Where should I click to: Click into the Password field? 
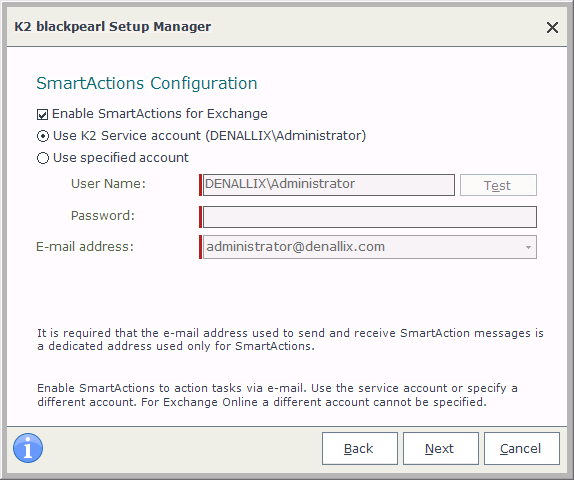(x=370, y=217)
